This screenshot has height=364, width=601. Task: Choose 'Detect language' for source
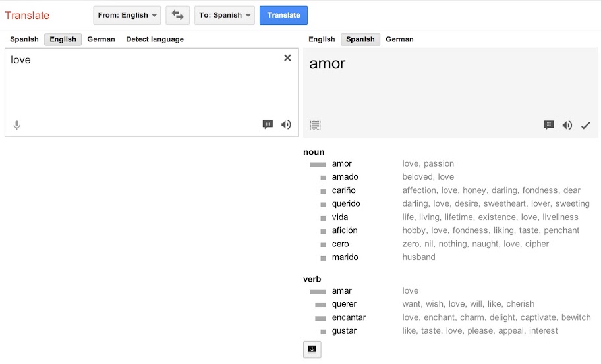tap(155, 39)
